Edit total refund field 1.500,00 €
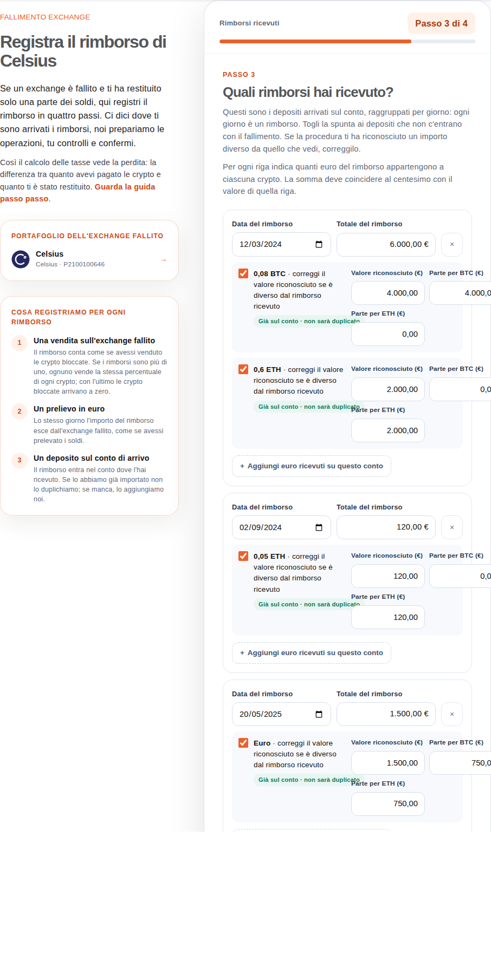Viewport: 491px width, 980px height. point(386,714)
